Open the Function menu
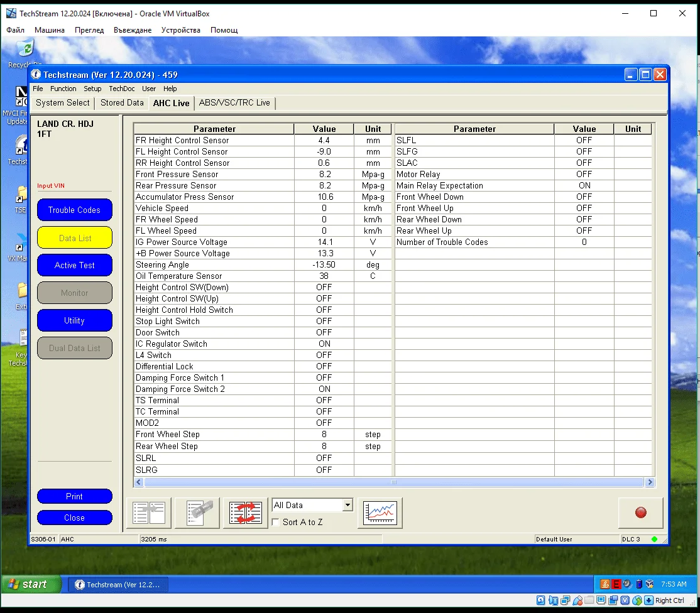Image resolution: width=700 pixels, height=613 pixels. (63, 89)
